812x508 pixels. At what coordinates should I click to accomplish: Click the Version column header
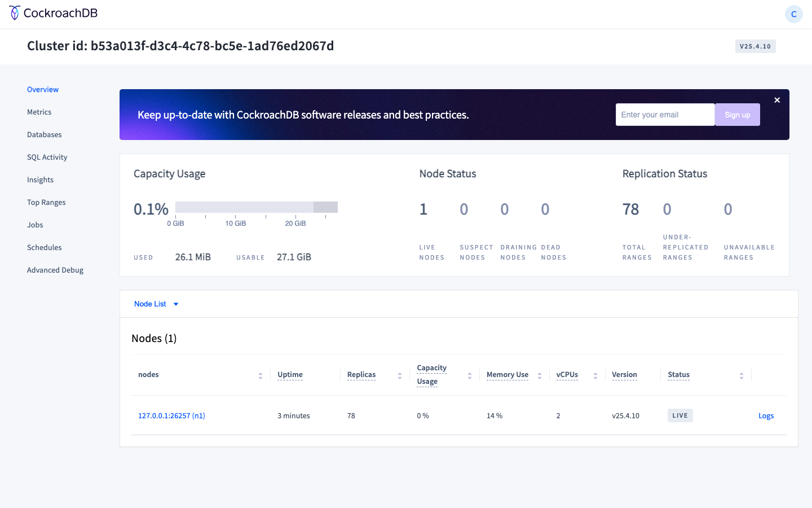click(x=624, y=375)
